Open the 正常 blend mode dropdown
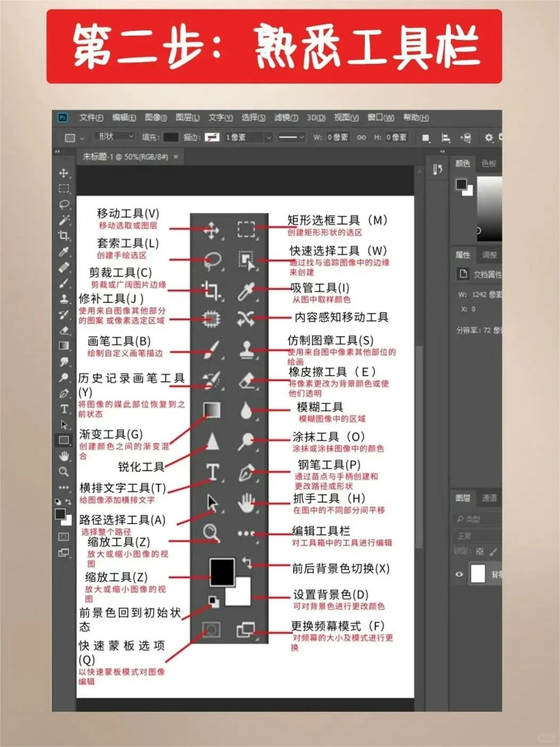The height and width of the screenshot is (747, 560). (x=466, y=535)
